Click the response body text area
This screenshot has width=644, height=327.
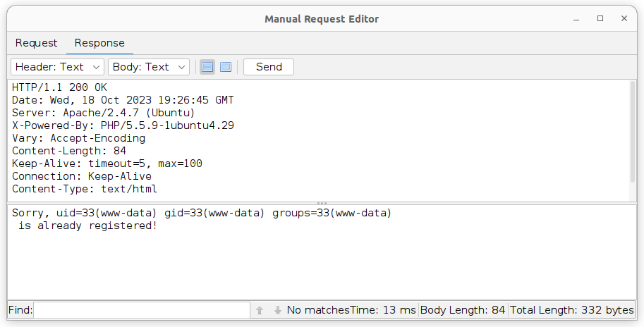tap(317, 261)
